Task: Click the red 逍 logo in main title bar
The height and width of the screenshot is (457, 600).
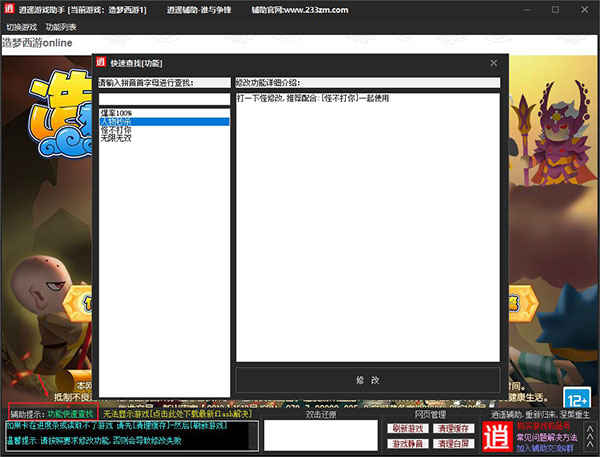Action: coord(9,8)
